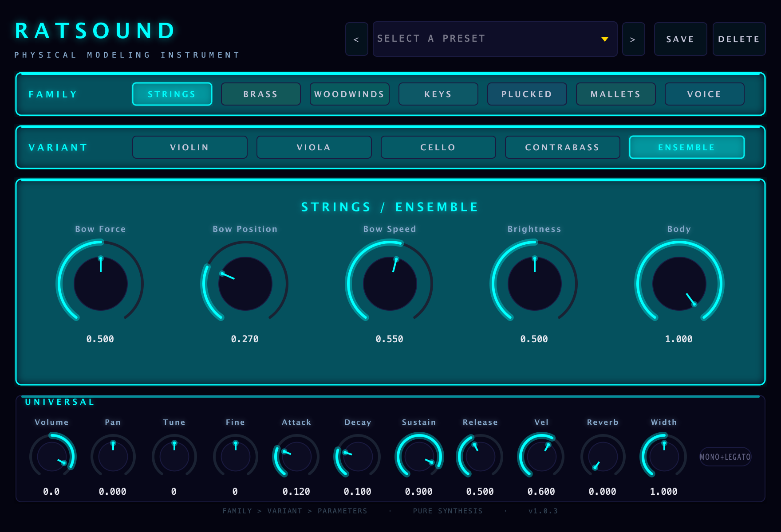Choose the Mallets family
781x532 pixels.
point(616,94)
